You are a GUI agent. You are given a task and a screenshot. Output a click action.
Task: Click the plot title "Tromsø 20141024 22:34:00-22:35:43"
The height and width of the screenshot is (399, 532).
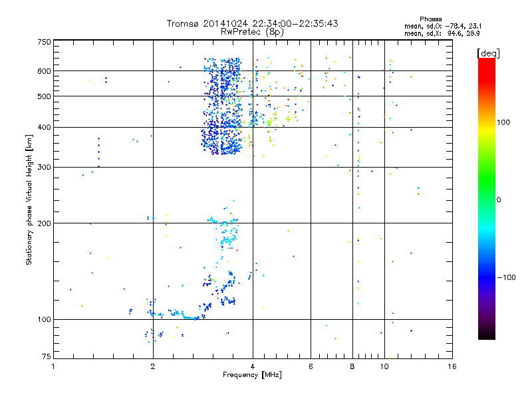click(252, 23)
